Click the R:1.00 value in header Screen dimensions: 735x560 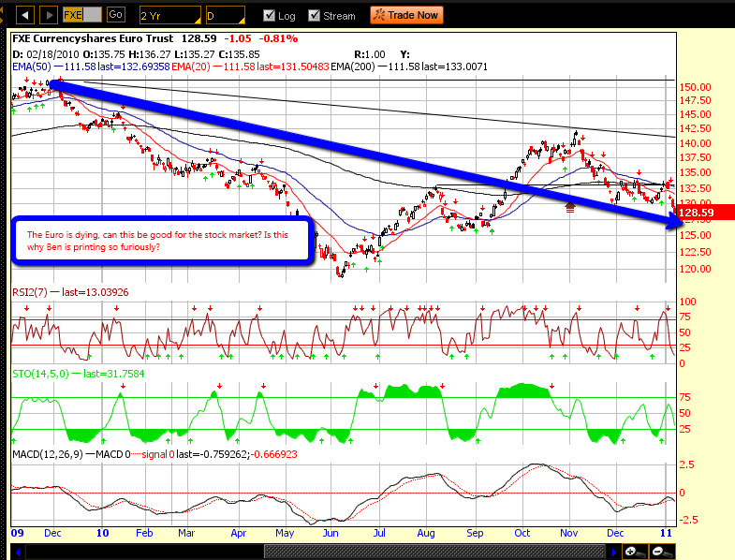click(x=370, y=54)
